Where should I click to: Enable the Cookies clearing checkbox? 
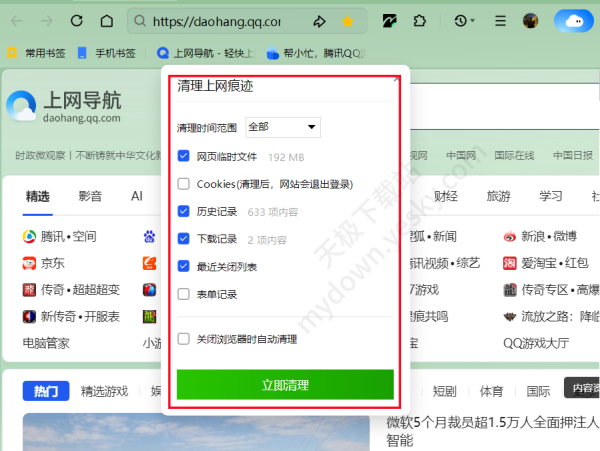(183, 184)
